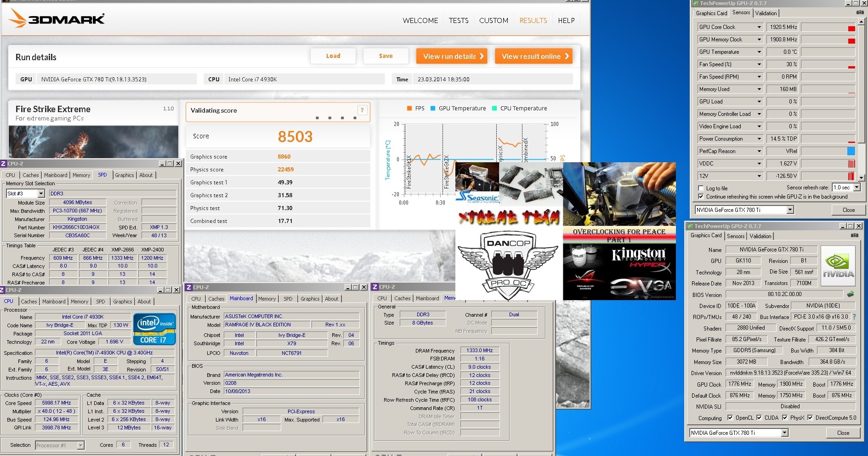Click the PerfCap Reason sensor graph
The height and width of the screenshot is (456, 868).
828,151
